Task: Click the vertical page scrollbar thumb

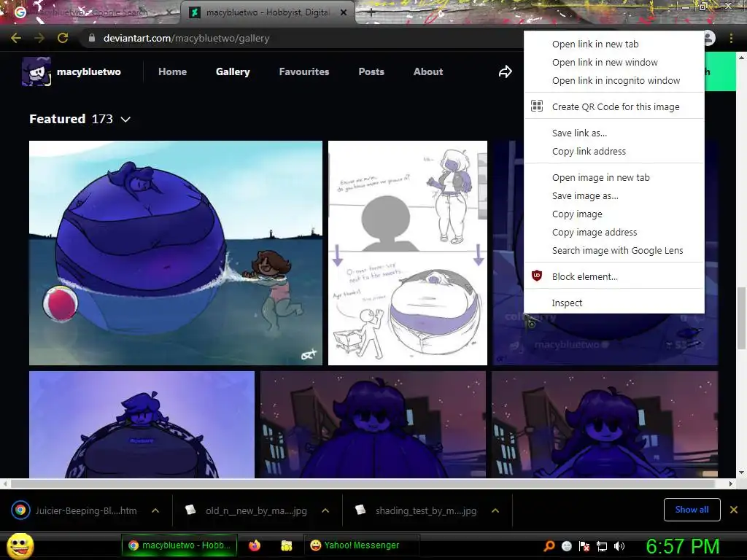Action: coord(741,318)
